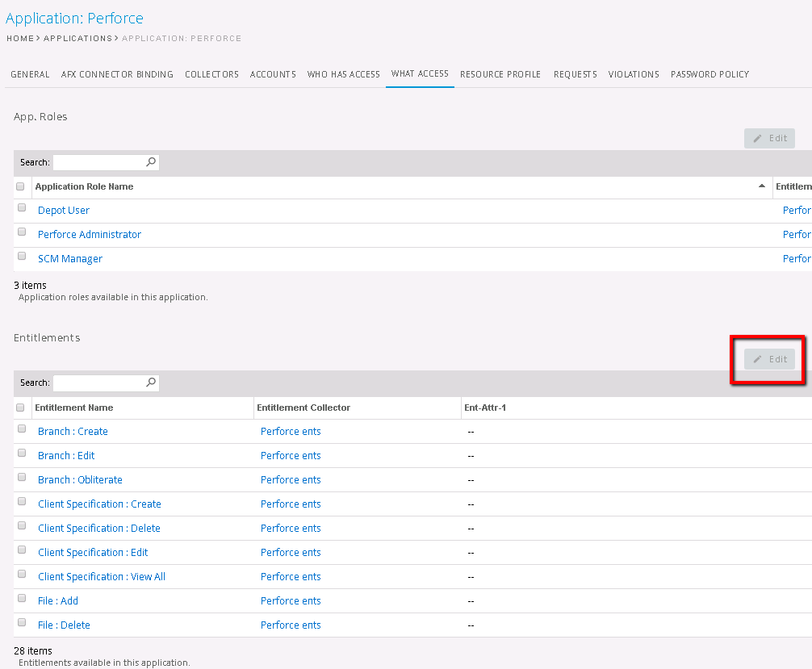Click the sort arrow on Application Role Name column
This screenshot has width=812, height=669.
(762, 186)
